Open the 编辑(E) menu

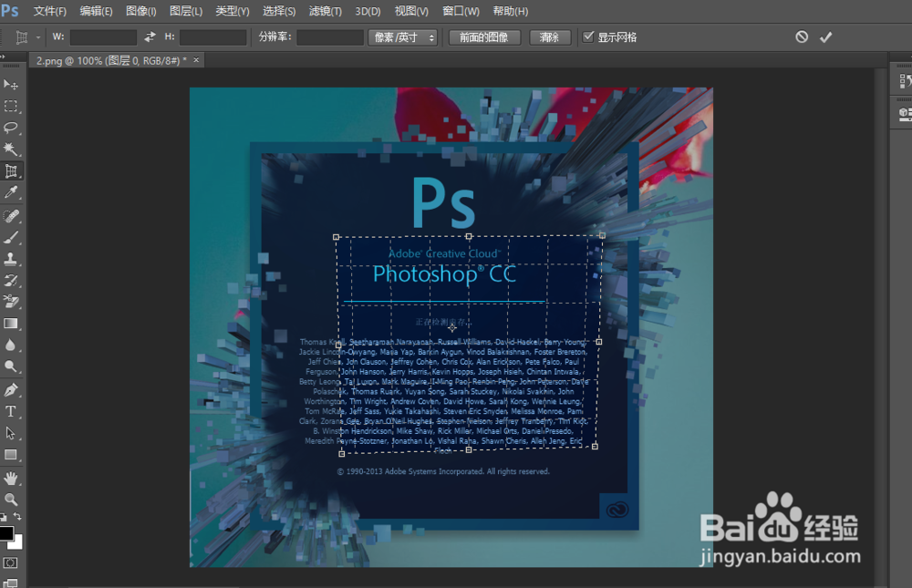tap(96, 11)
